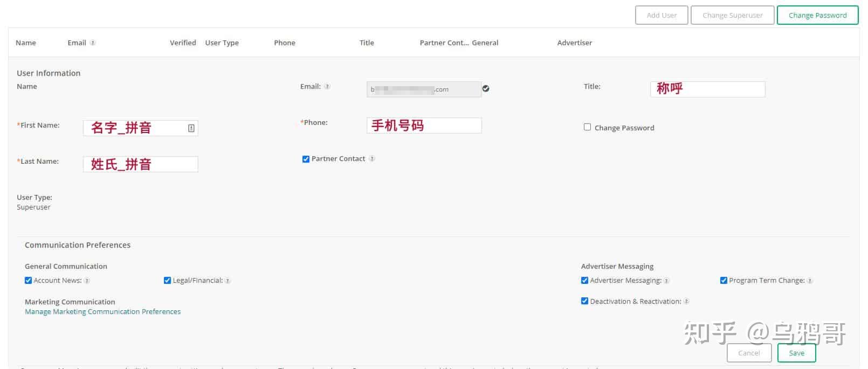Click the Phone column header
Viewport: 868px width, 369px height.
[285, 43]
